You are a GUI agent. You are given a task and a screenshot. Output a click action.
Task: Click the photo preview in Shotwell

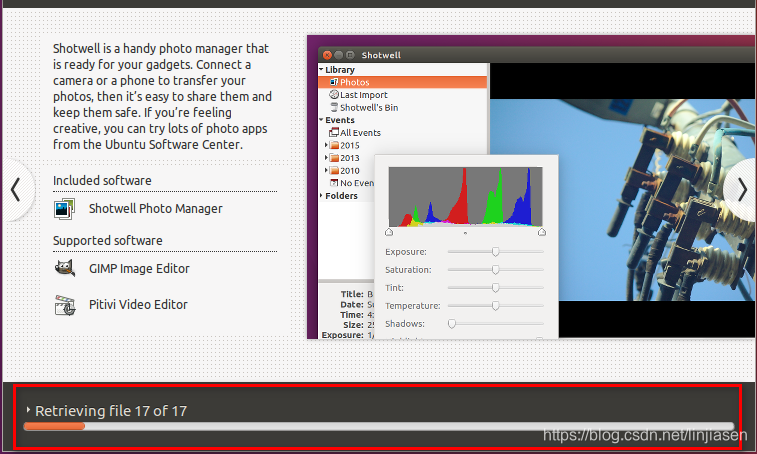click(623, 200)
